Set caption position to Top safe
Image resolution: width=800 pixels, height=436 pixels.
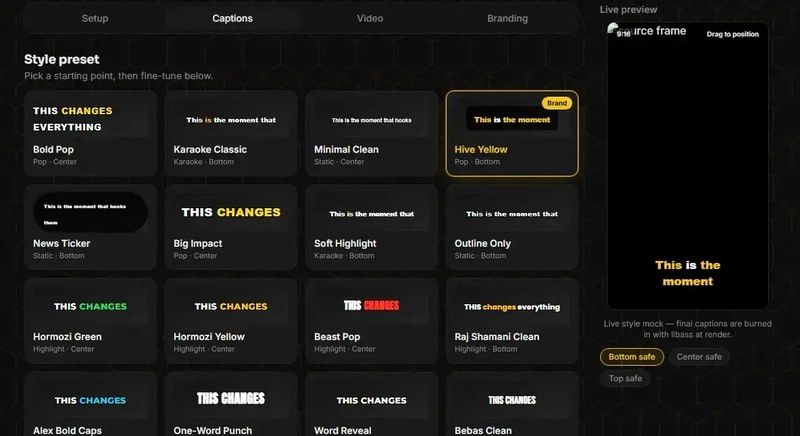pyautogui.click(x=625, y=378)
